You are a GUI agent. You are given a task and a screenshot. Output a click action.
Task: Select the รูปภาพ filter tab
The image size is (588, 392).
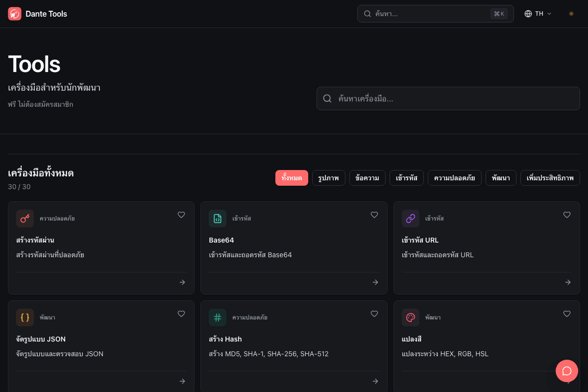(329, 178)
